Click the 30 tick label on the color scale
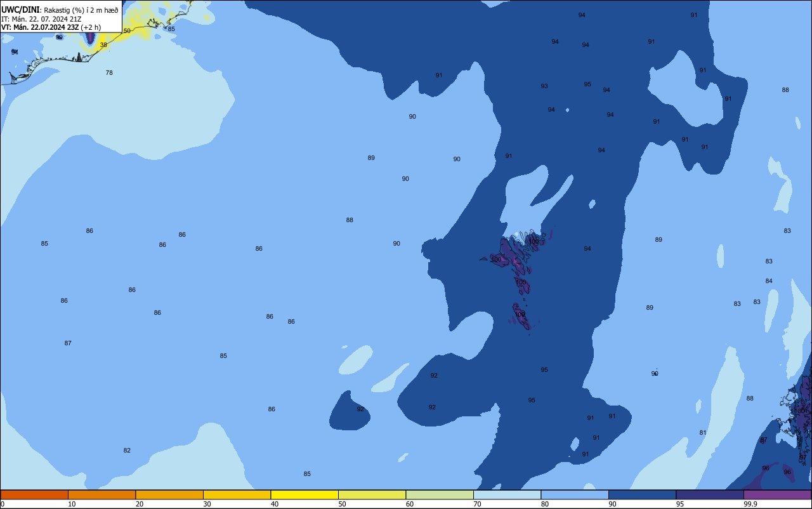 pos(207,504)
